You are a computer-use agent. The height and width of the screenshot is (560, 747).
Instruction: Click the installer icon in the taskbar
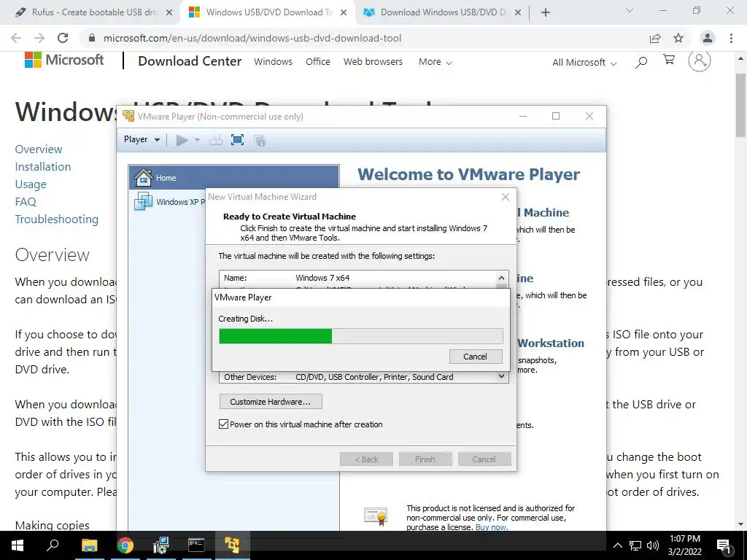(x=161, y=545)
